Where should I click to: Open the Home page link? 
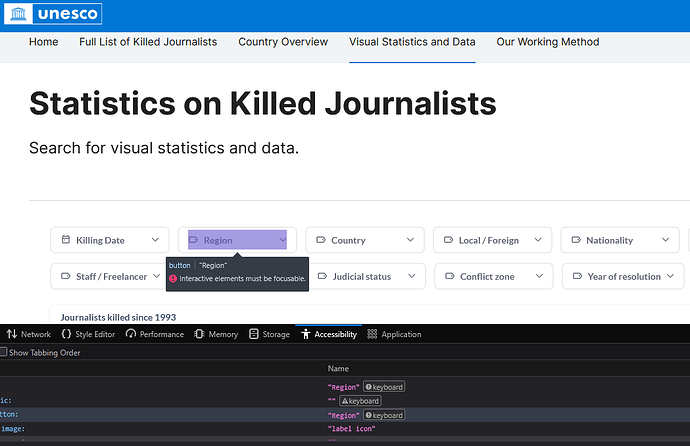coord(44,42)
